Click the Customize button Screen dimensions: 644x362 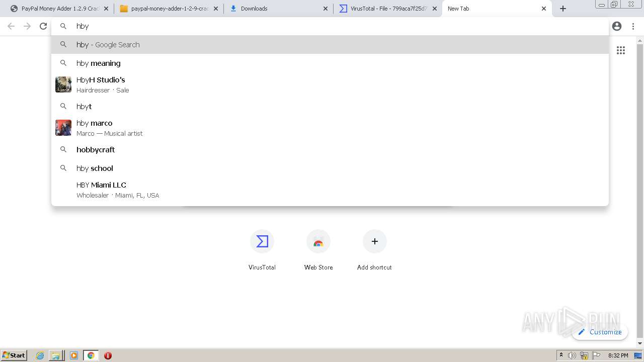click(x=600, y=332)
